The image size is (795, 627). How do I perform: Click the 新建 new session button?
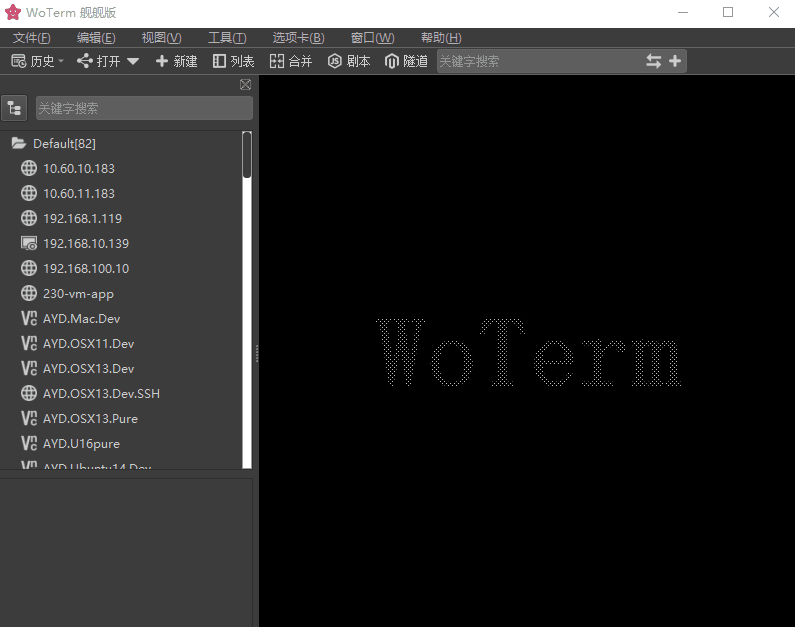[176, 61]
